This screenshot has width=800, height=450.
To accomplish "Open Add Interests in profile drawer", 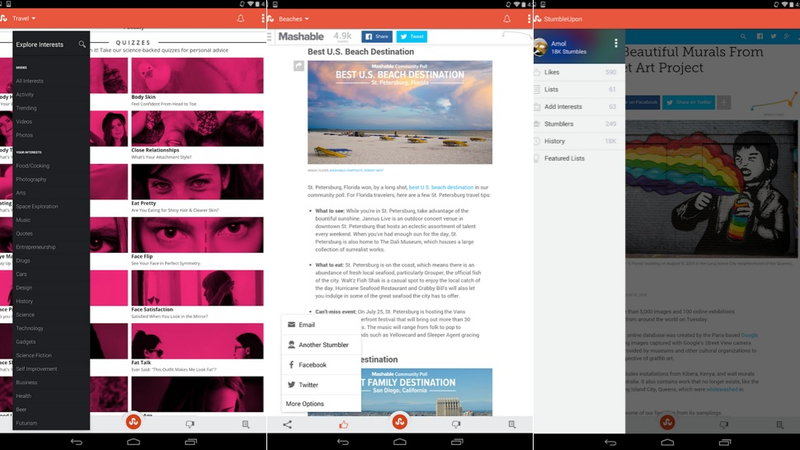I will (x=579, y=107).
